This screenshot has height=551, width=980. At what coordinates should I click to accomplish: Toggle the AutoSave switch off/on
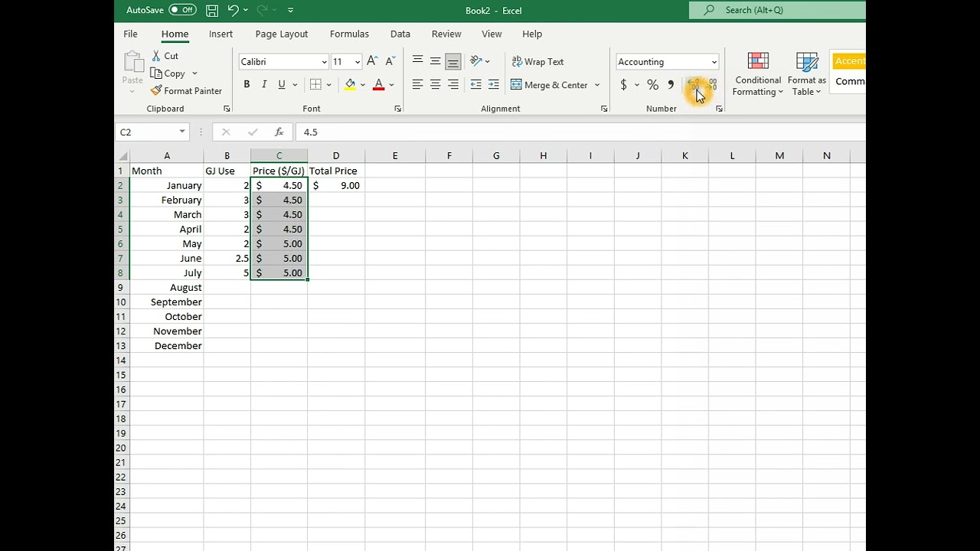tap(182, 10)
